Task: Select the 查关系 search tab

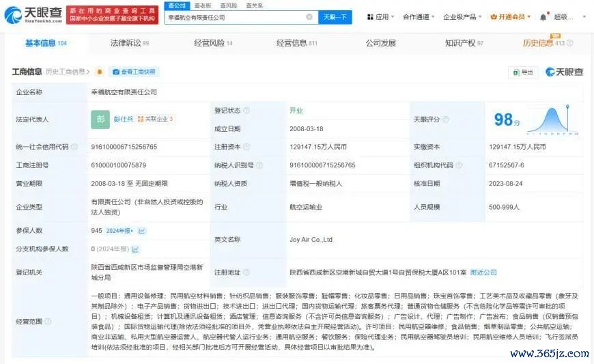Action: coord(255,5)
